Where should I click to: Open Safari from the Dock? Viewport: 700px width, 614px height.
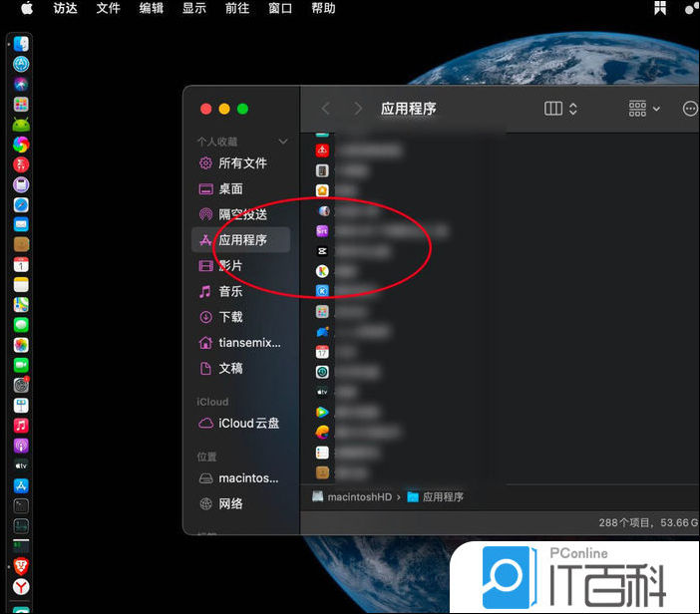point(21,204)
